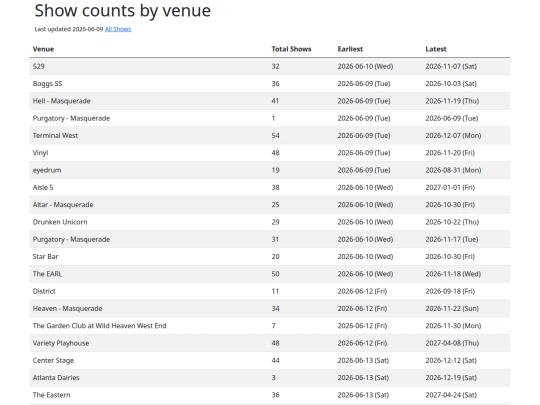Select the Hell - Masquerade venue cell

[x=62, y=101]
